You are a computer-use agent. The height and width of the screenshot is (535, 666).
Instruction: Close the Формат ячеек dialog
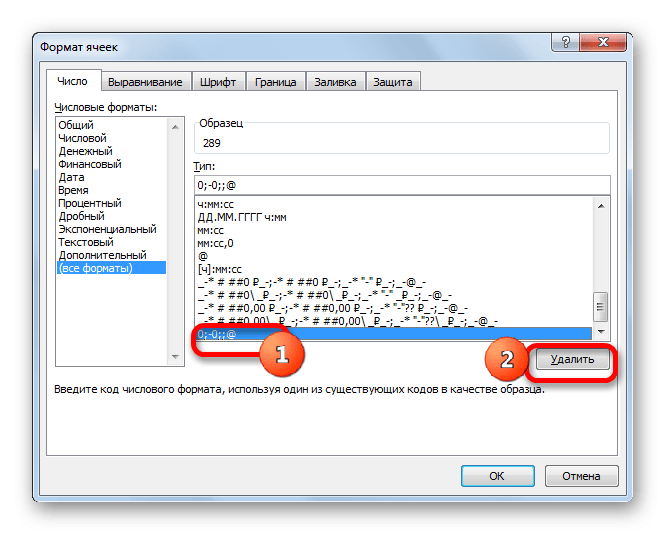(603, 42)
